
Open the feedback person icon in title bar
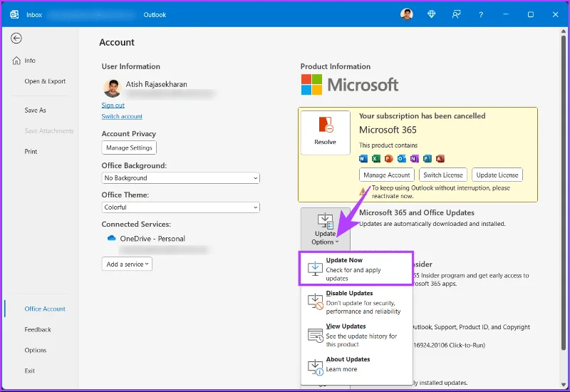pos(456,14)
